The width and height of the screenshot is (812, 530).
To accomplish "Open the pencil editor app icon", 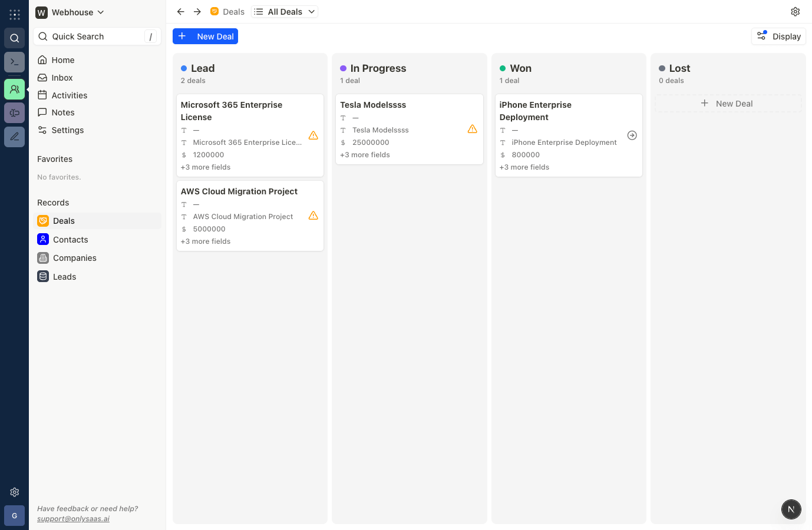I will coord(15,137).
